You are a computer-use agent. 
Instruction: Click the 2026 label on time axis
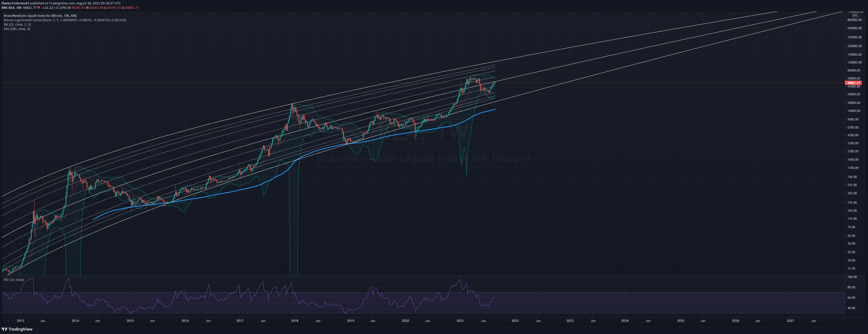coord(736,321)
